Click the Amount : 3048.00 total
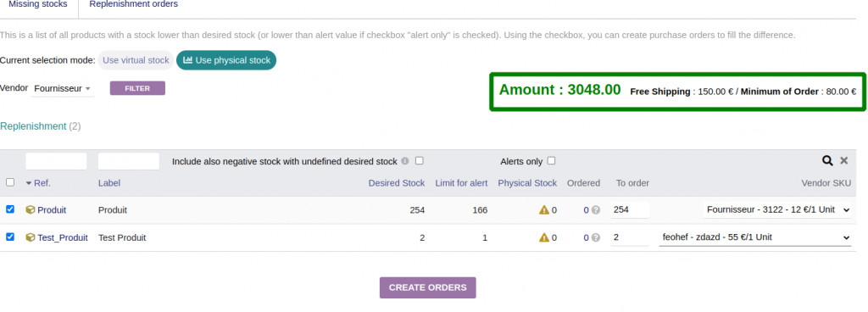The height and width of the screenshot is (312, 868). point(559,90)
